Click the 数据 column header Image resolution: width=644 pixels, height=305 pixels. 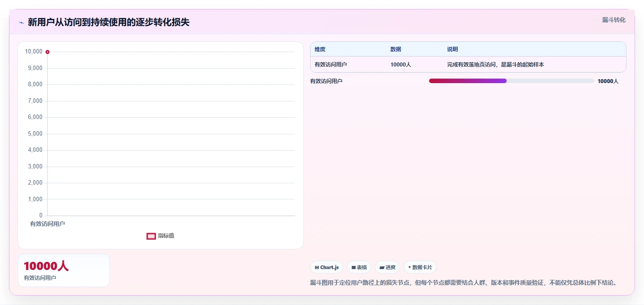click(x=396, y=49)
